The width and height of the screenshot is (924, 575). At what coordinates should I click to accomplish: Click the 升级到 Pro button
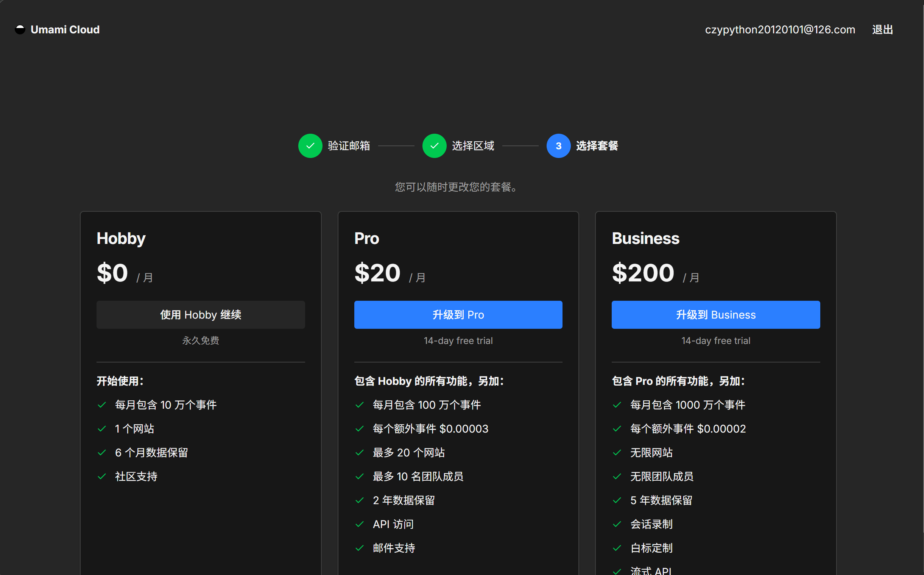pos(458,315)
